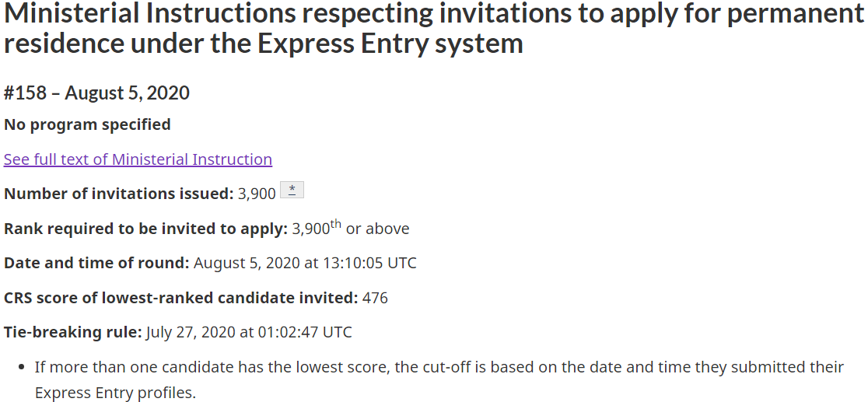Click the 'Date and time of round' label

(96, 263)
